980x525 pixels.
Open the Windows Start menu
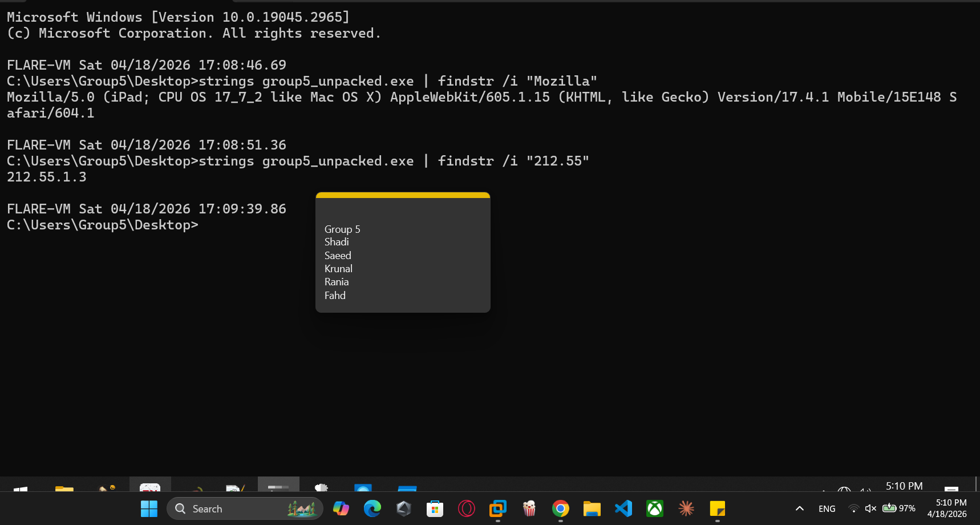pyautogui.click(x=149, y=508)
